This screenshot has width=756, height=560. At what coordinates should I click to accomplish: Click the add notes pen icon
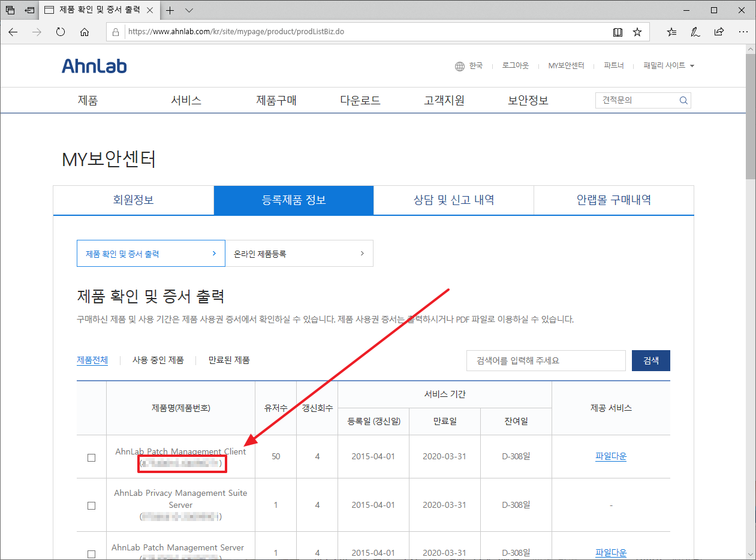click(695, 32)
